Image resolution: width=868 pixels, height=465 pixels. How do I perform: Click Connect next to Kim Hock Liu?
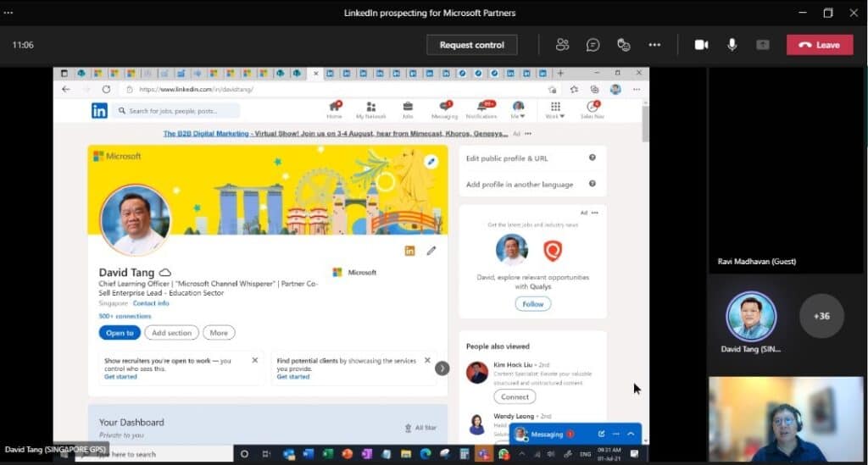point(515,396)
